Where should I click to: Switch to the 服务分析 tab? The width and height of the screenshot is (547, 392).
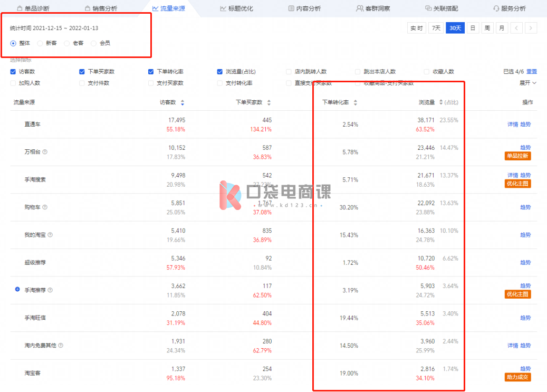510,8
